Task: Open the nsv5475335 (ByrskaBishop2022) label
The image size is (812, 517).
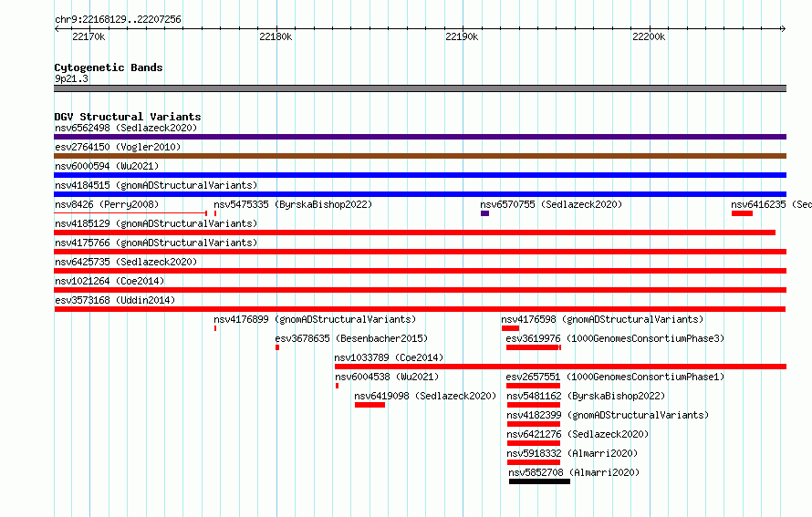Action: [x=293, y=204]
